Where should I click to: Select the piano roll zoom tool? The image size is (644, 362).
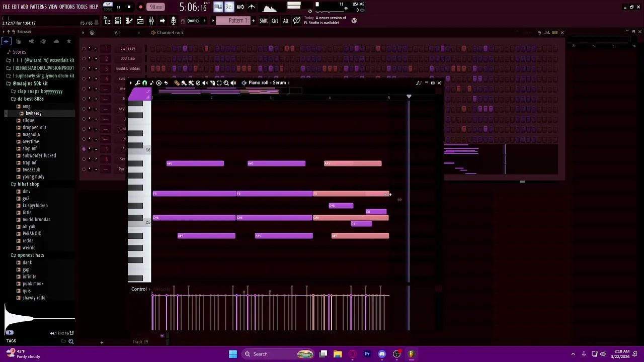[x=226, y=83]
